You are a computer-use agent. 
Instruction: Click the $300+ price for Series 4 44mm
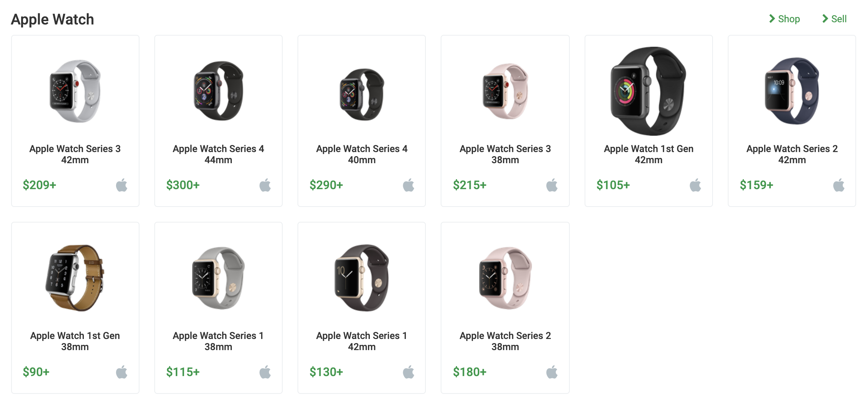(x=183, y=184)
